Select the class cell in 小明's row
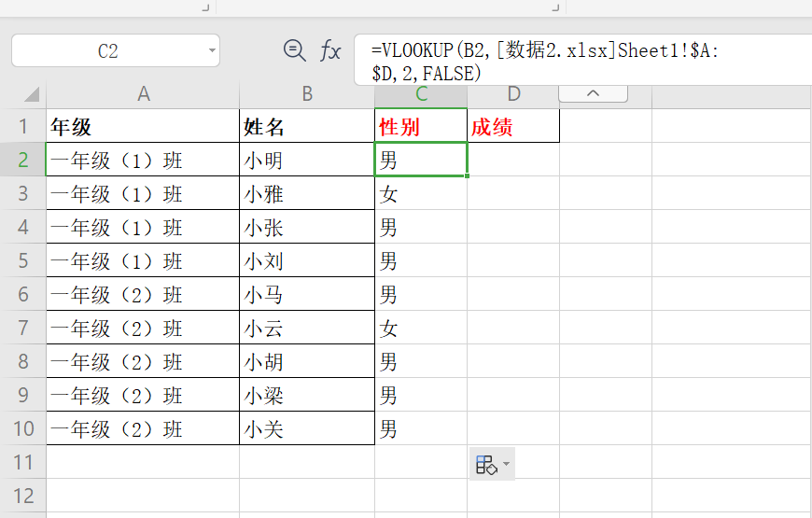 click(x=143, y=160)
